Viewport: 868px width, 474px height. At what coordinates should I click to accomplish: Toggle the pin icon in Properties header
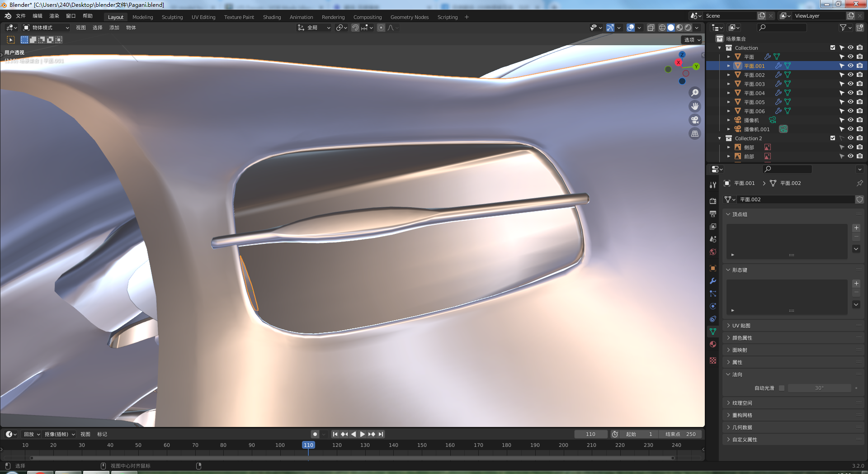[859, 183]
